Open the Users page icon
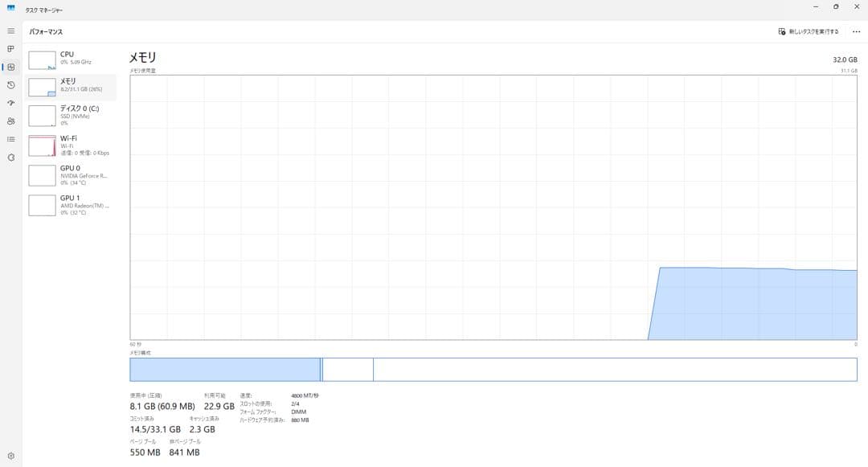 point(10,121)
